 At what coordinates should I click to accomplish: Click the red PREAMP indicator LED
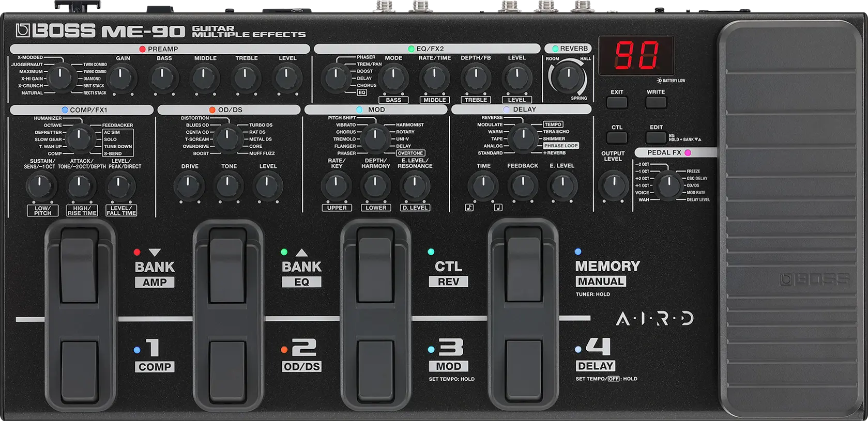point(142,49)
